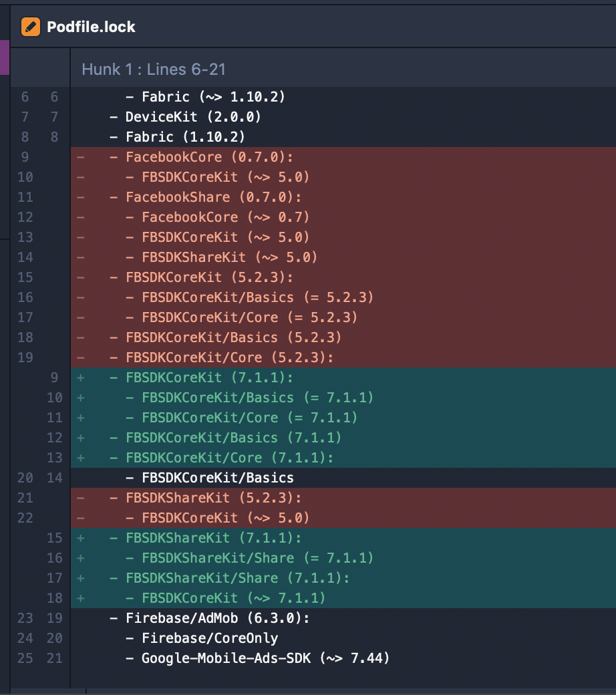Click the minus marker beside FacebookShare (0.7.0)
The height and width of the screenshot is (695, 616).
81,197
